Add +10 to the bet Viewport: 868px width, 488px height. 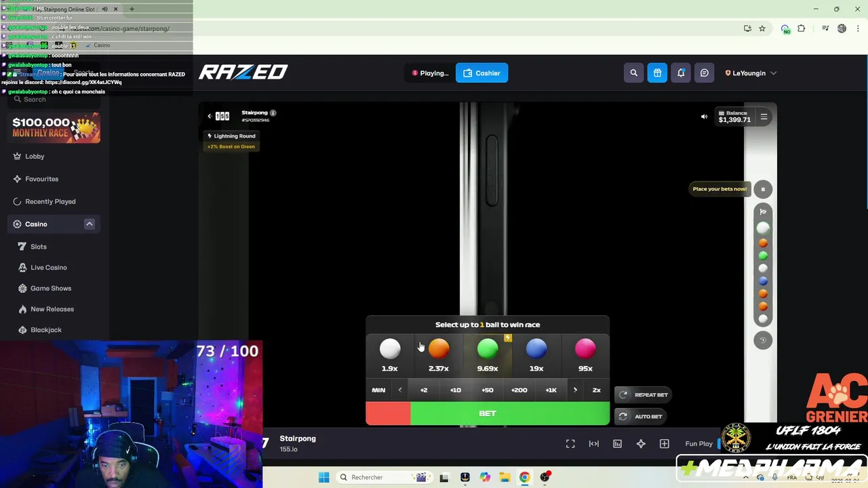click(x=456, y=390)
